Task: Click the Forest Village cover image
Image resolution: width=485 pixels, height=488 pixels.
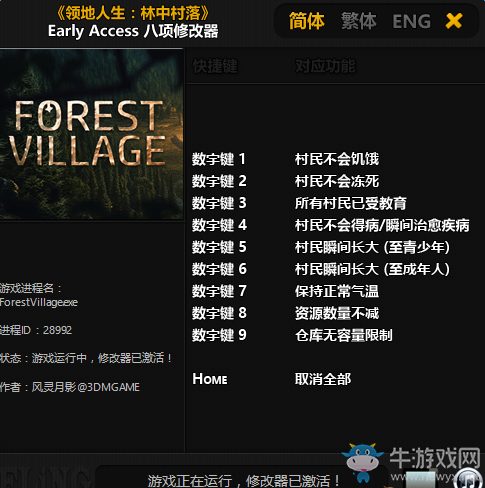Action: click(x=91, y=134)
